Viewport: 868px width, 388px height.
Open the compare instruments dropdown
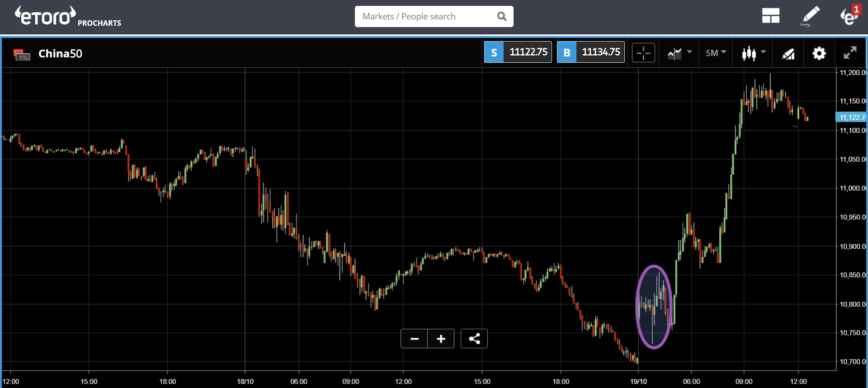pos(679,53)
